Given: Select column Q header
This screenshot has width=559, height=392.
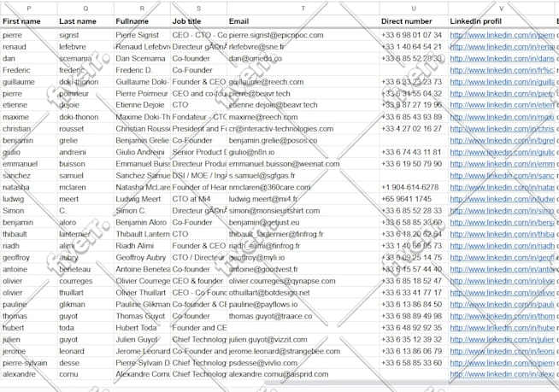Looking at the screenshot, I should (x=85, y=9).
